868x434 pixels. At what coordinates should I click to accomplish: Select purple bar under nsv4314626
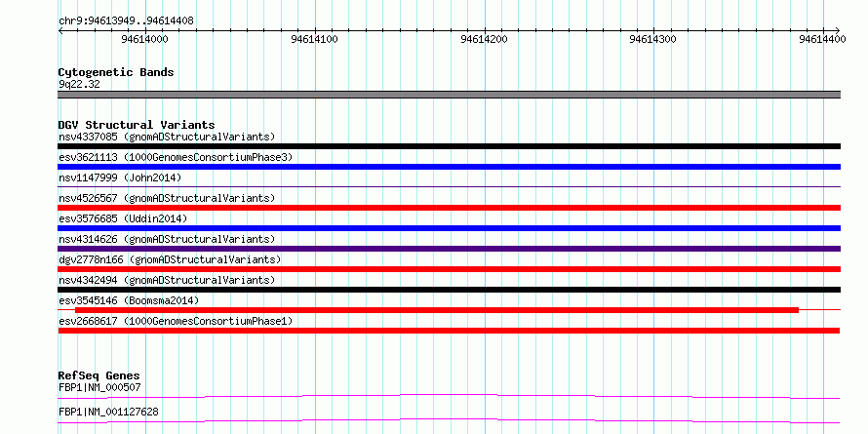(450, 249)
